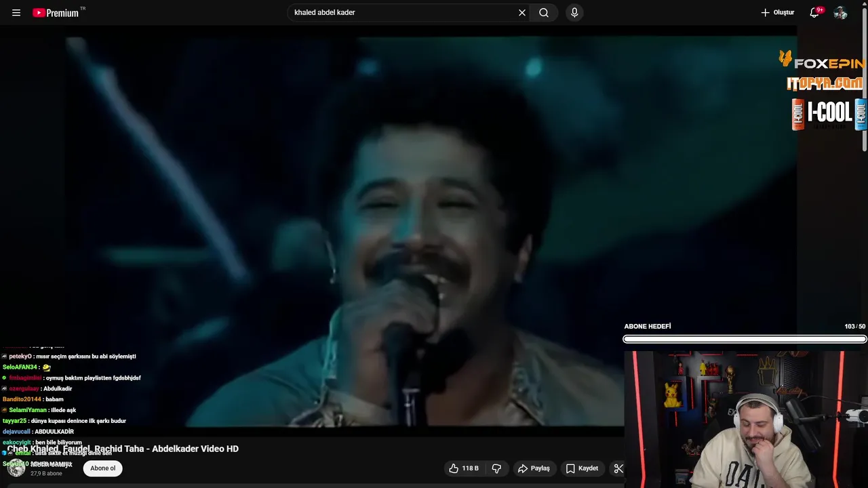Click chat message from tayyar25
868x488 pixels.
[x=64, y=421]
